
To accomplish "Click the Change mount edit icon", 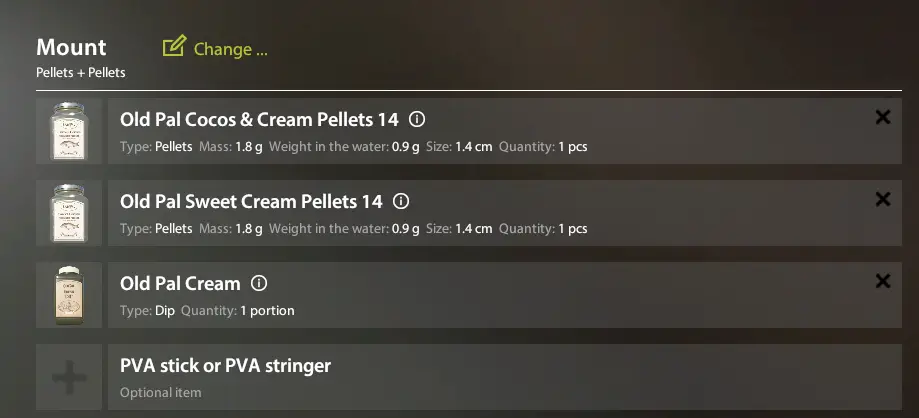I will pos(174,47).
